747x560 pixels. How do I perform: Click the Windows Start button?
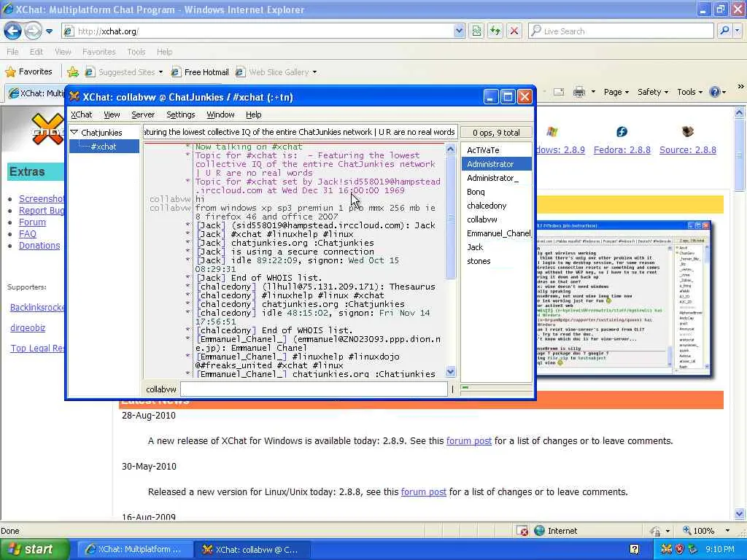34,550
